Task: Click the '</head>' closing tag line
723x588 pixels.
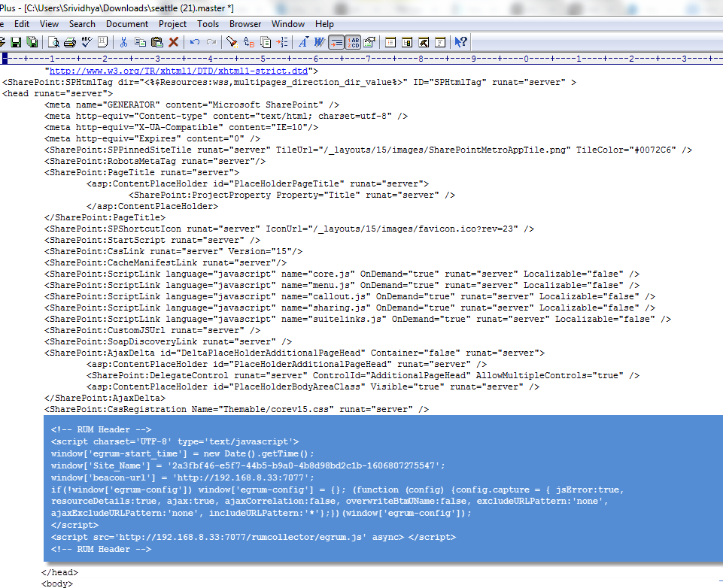Action: tap(59, 572)
